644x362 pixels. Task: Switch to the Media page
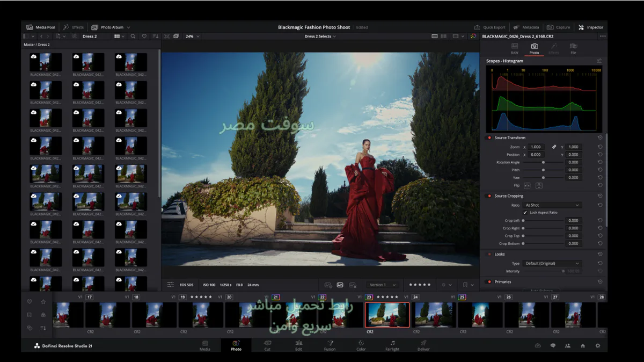205,345
